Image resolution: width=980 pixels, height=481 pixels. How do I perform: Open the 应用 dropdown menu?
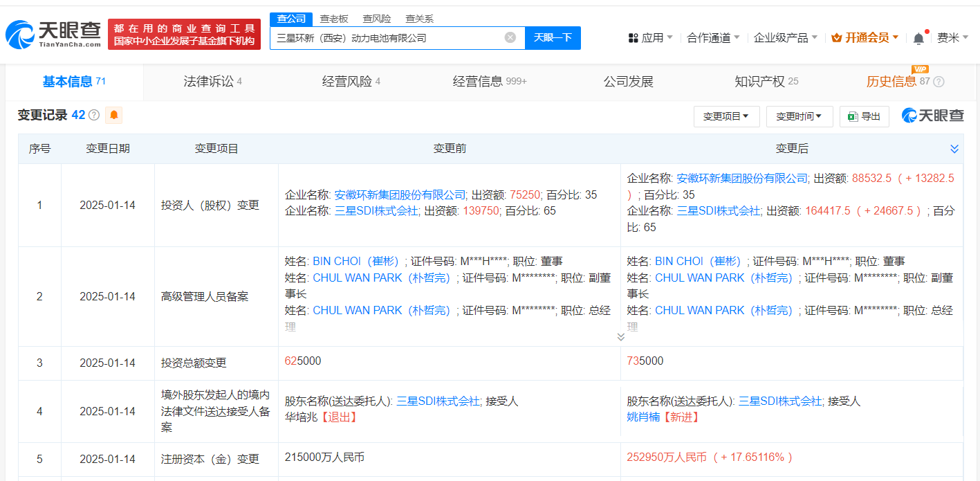point(651,38)
